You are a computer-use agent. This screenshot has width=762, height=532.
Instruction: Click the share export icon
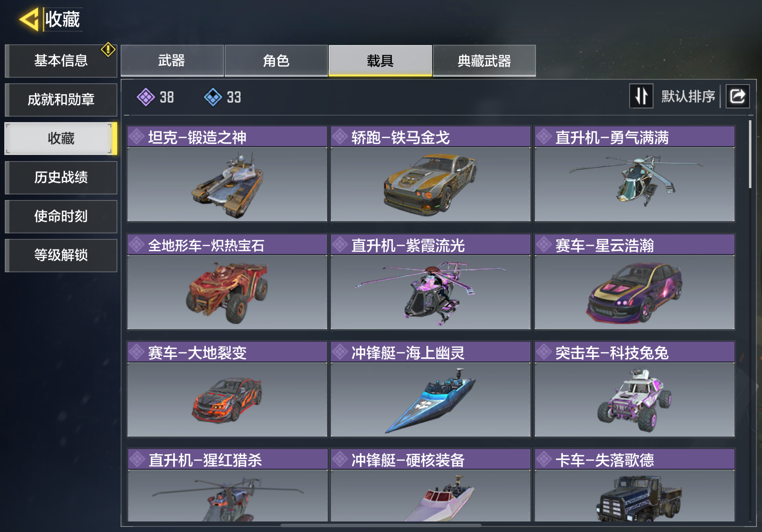(x=737, y=97)
